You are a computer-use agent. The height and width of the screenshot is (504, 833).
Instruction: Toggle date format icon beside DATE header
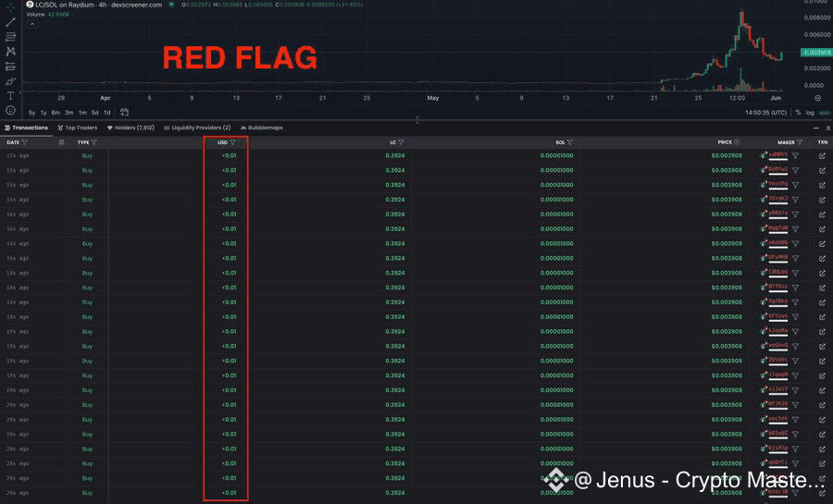click(62, 142)
